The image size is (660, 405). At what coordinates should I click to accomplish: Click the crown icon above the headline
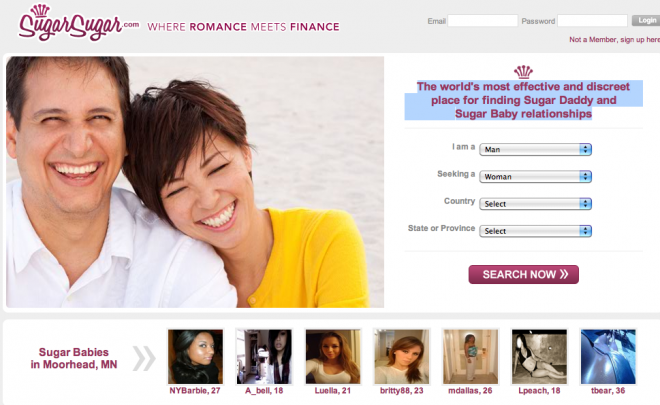pos(523,72)
